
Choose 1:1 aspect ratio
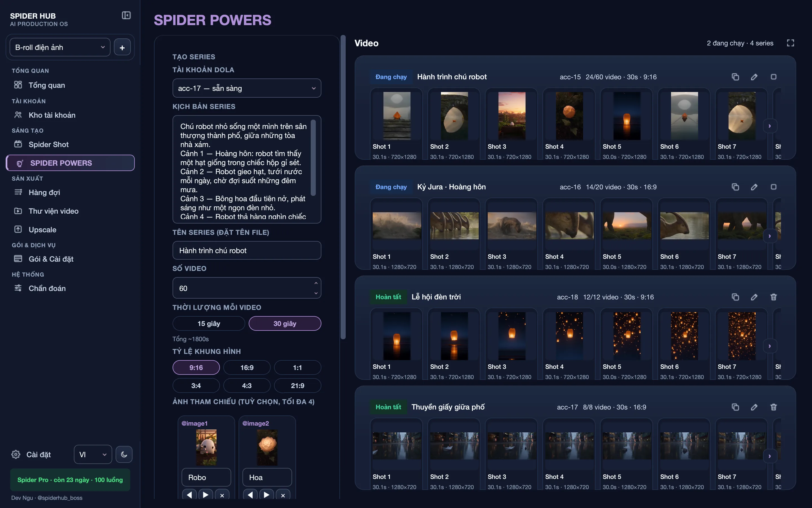[297, 367]
